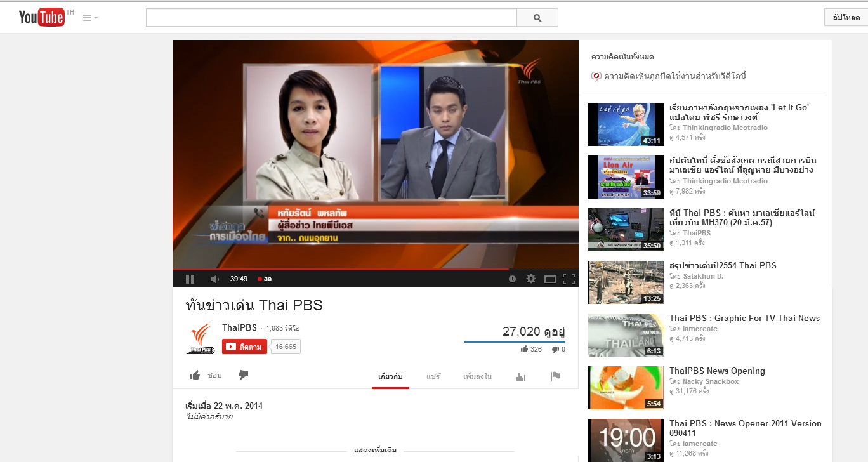Open the watch later clock icon
868x462 pixels.
pyautogui.click(x=512, y=279)
